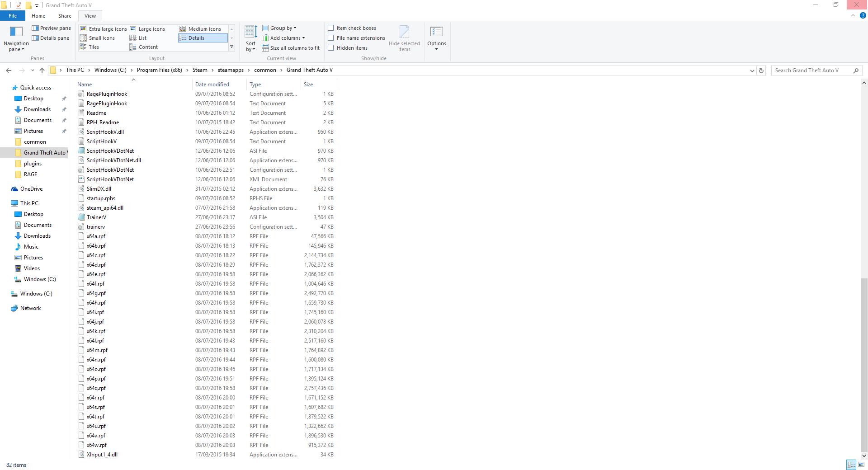Switch to the Home tab
Viewport: 868px width, 470px height.
click(x=38, y=16)
